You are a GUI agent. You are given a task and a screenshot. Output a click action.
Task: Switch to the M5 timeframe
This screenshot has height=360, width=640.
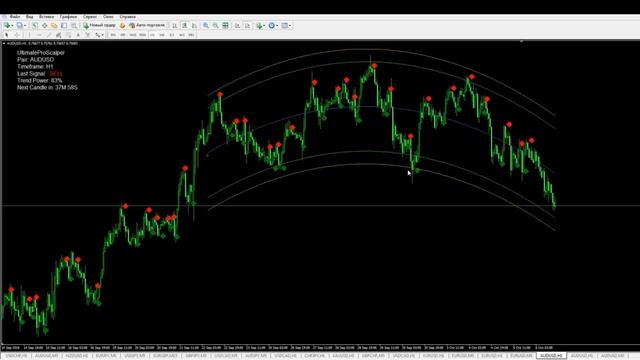[123, 35]
